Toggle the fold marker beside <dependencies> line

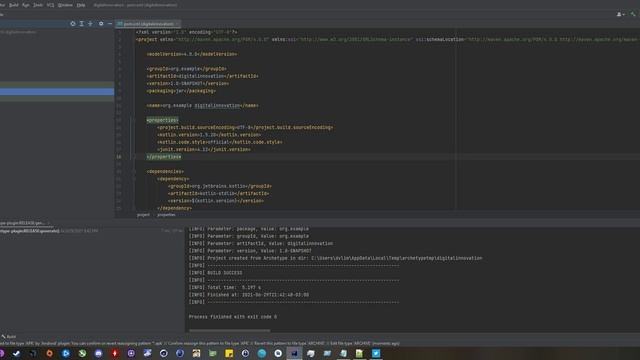pos(133,171)
